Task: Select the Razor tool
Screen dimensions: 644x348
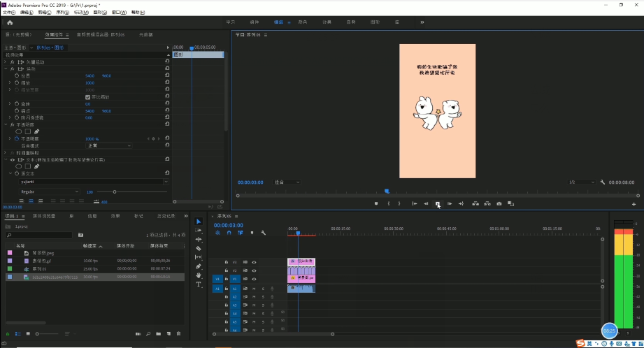Action: [x=199, y=248]
